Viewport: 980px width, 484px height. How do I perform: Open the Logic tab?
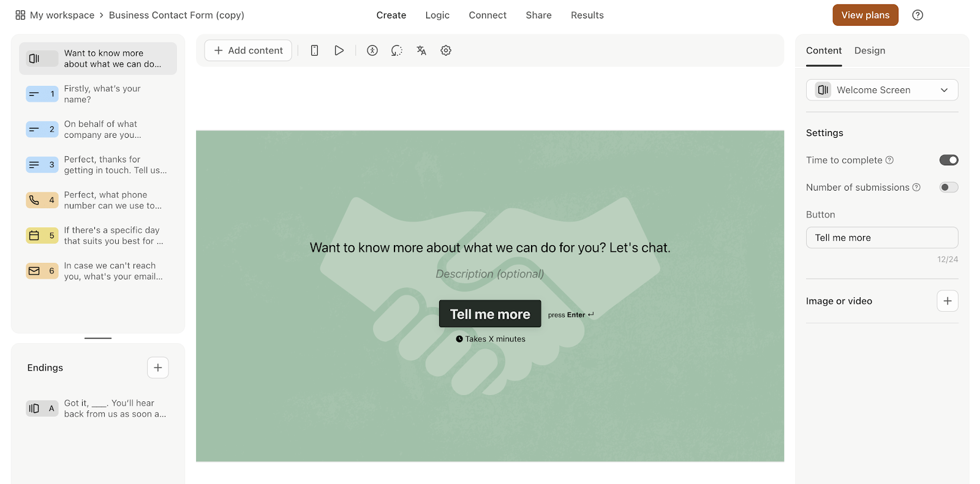pyautogui.click(x=437, y=15)
